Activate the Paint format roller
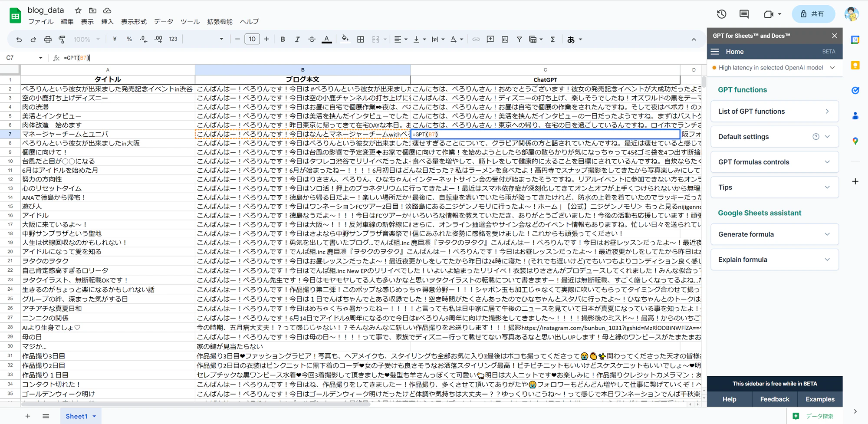 coord(62,39)
